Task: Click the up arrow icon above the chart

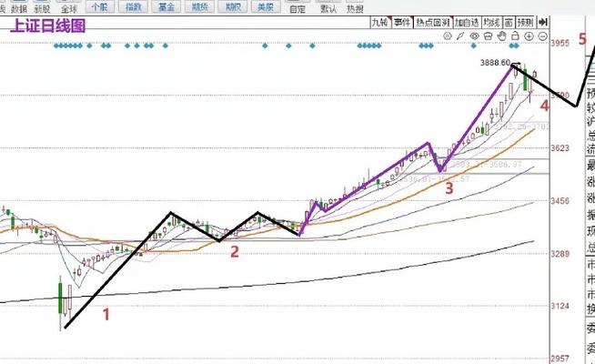Action: (x=459, y=36)
